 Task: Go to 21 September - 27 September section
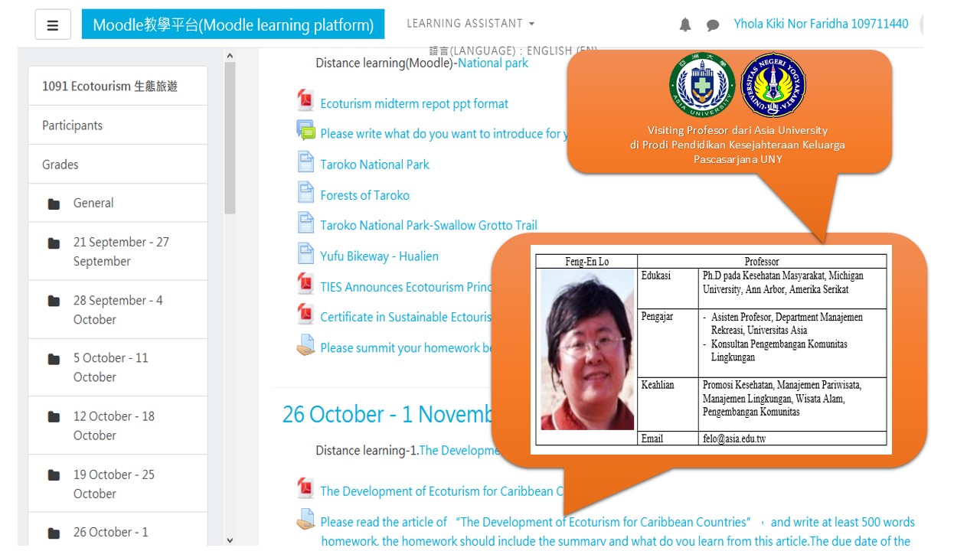[x=118, y=252]
